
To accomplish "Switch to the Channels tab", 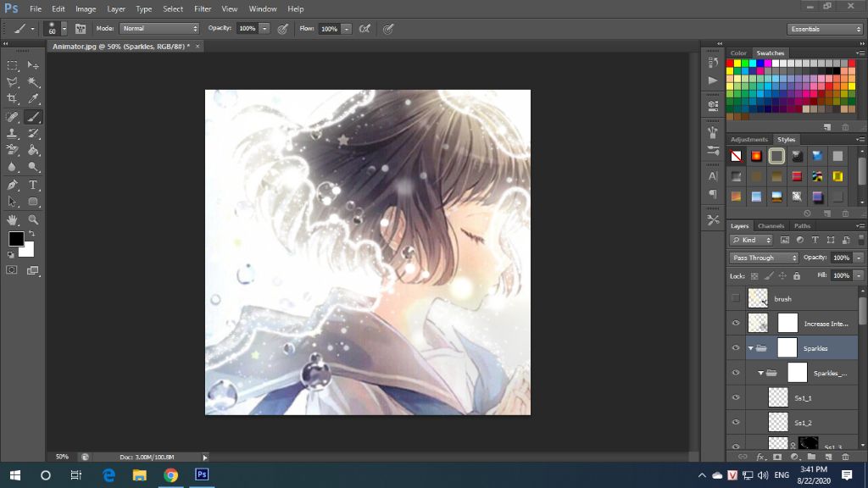I will [771, 225].
